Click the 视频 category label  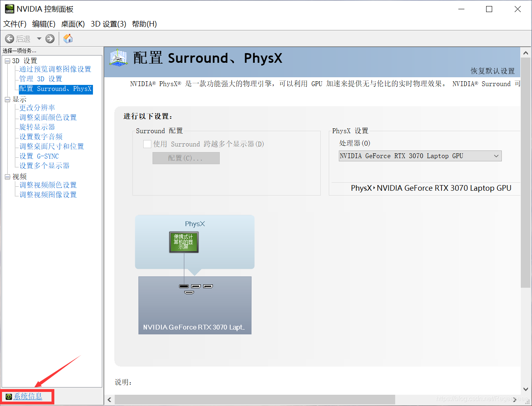(19, 177)
